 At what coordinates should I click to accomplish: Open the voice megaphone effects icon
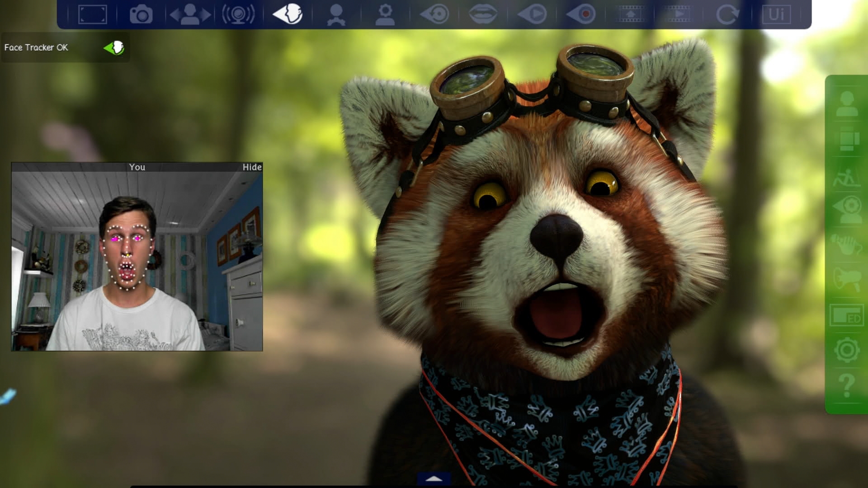coord(847,280)
